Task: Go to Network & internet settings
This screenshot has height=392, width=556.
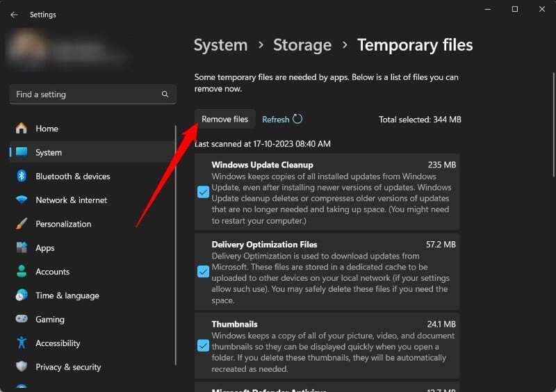Action: [92, 199]
